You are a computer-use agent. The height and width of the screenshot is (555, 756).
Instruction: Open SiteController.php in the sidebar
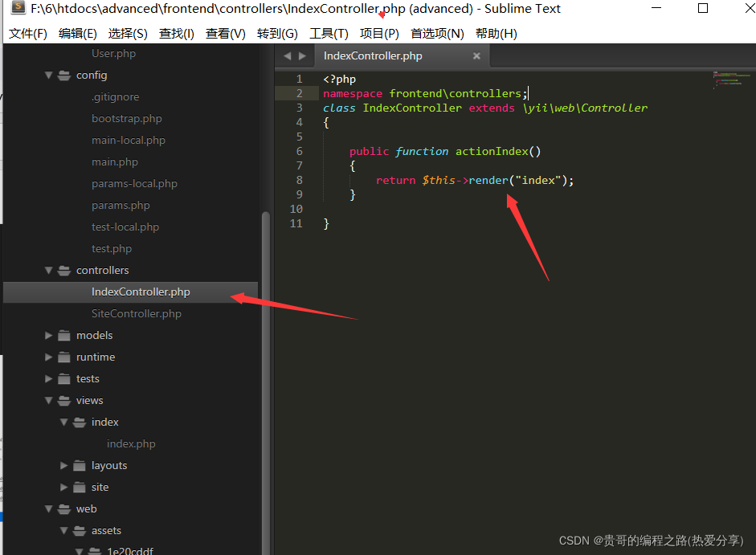point(137,314)
